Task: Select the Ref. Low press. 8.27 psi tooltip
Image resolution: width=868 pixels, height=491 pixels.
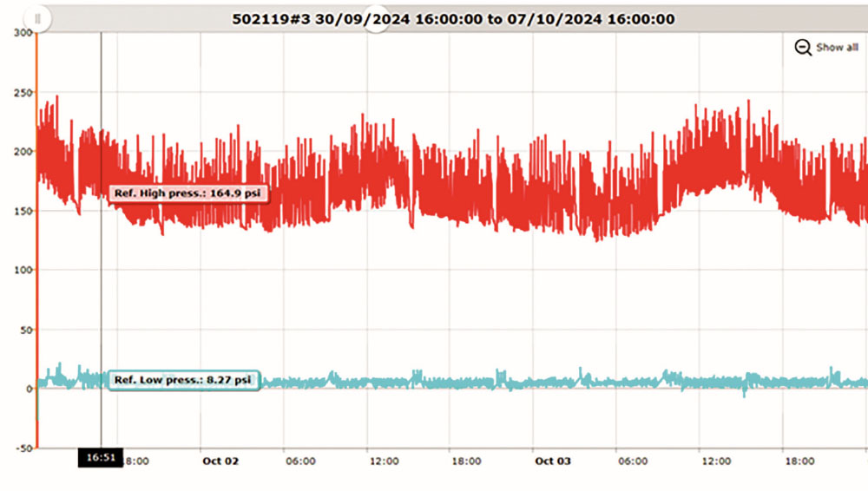Action: pos(183,380)
